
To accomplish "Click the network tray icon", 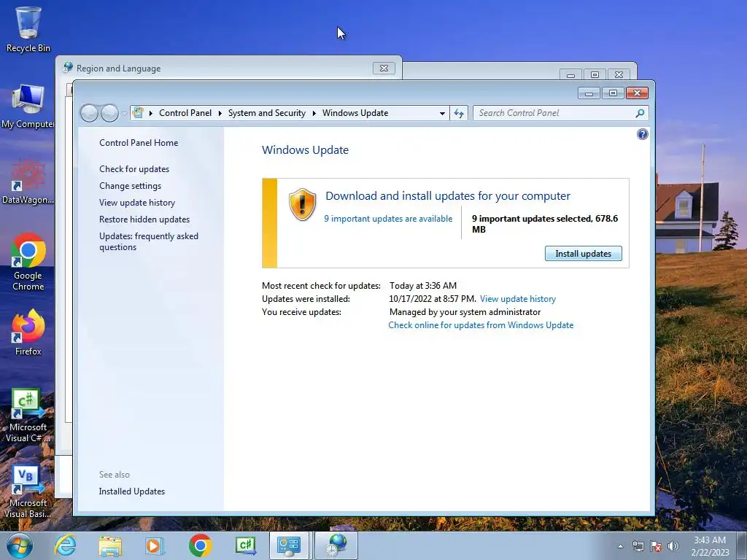I will [x=638, y=546].
